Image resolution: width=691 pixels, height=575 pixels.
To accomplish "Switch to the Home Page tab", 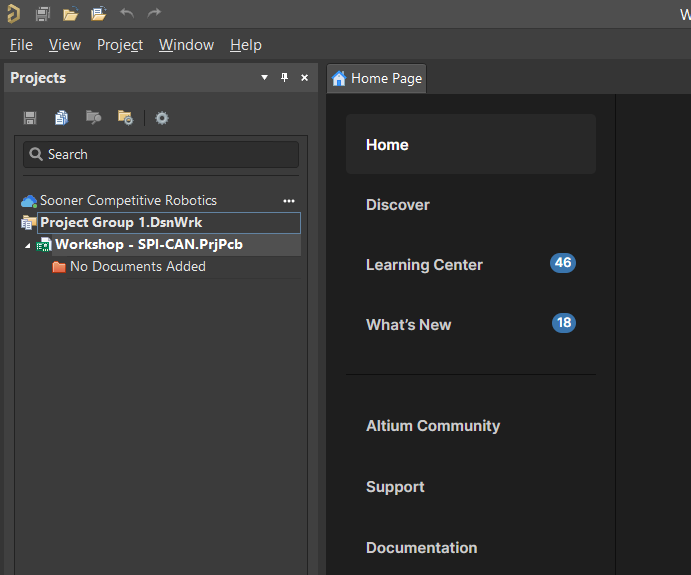I will tap(377, 78).
